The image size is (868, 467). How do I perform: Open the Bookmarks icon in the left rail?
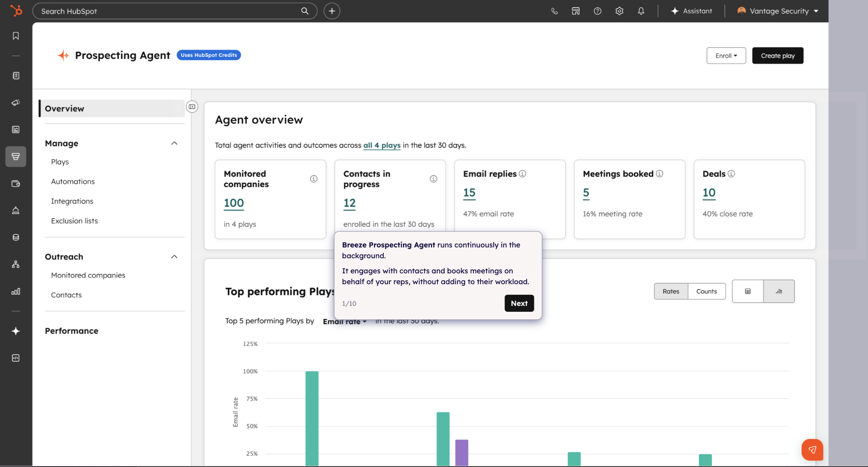pyautogui.click(x=16, y=36)
